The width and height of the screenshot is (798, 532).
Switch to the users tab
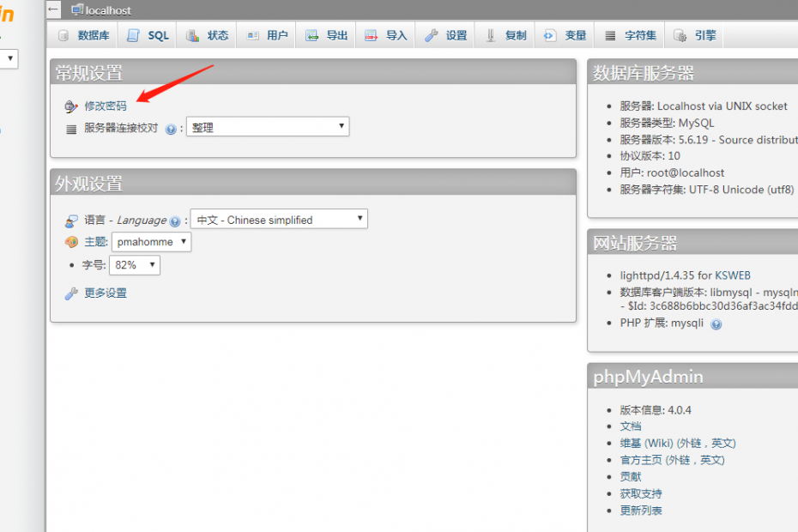(268, 35)
